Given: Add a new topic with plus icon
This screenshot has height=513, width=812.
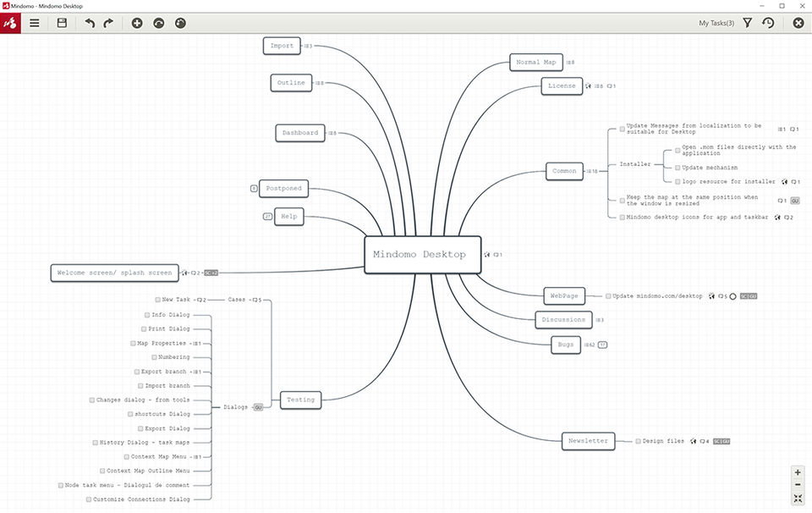Looking at the screenshot, I should (x=137, y=23).
